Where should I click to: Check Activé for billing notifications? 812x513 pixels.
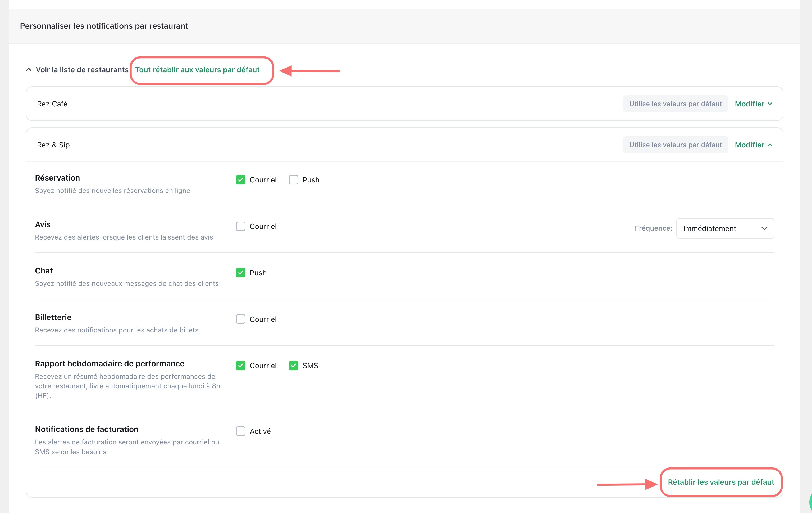pos(240,431)
